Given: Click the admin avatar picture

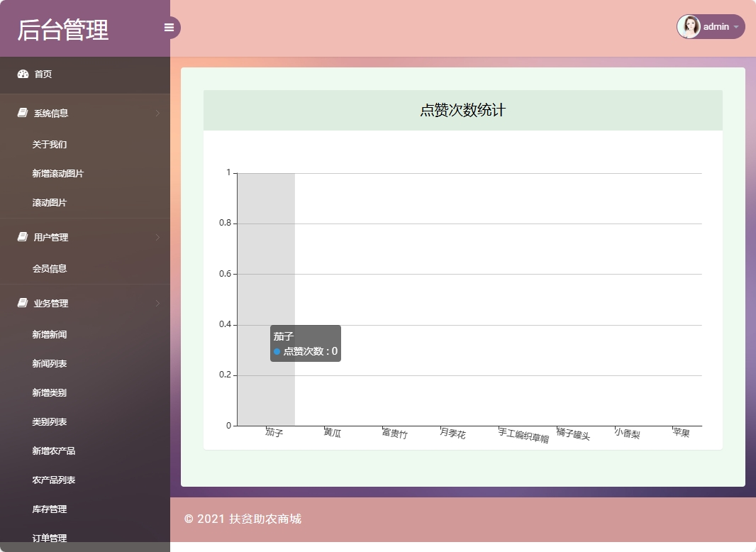Looking at the screenshot, I should (x=689, y=26).
